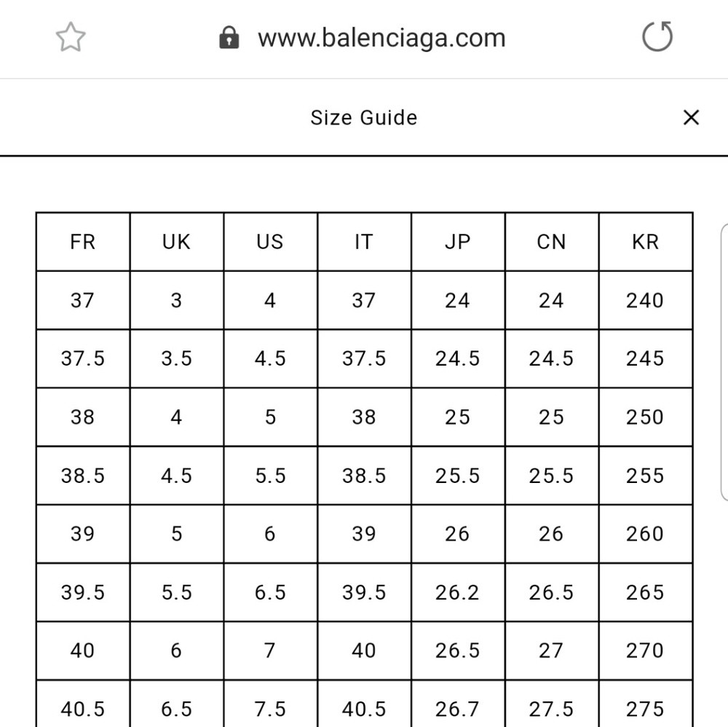Select the US column header
The image size is (728, 727).
point(270,242)
